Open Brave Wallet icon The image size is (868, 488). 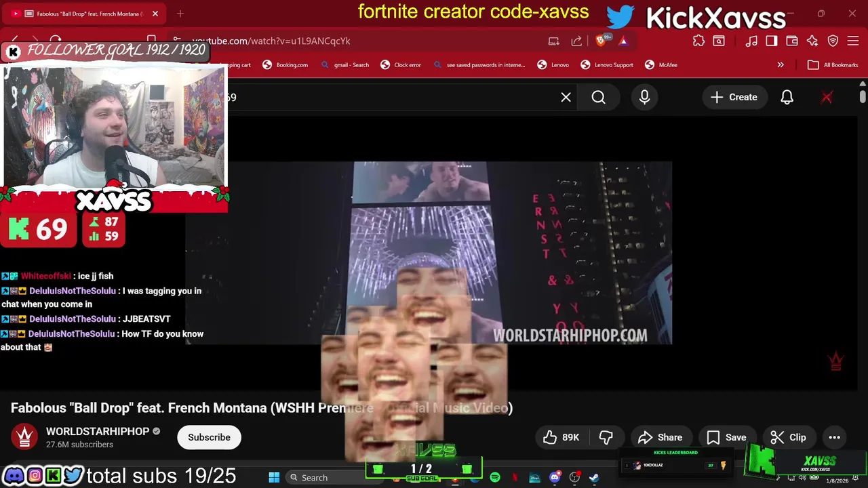[x=792, y=41]
